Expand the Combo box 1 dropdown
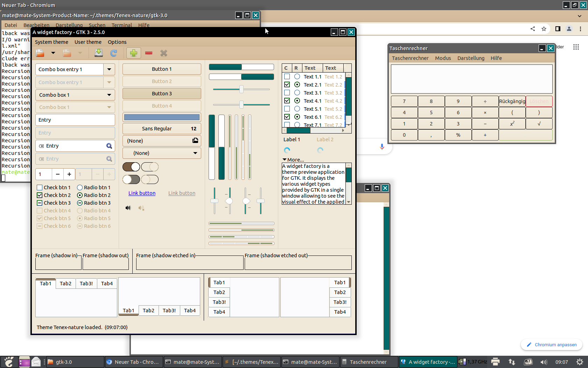Viewport: 588px width, 368px height. [109, 95]
